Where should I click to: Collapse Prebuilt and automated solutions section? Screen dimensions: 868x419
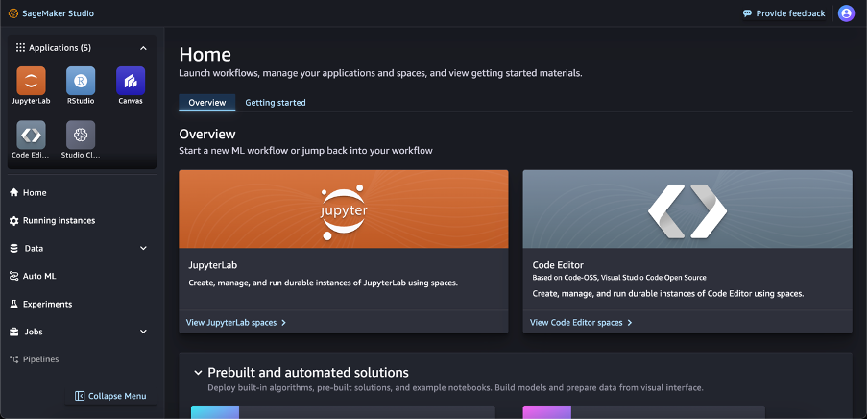[198, 373]
